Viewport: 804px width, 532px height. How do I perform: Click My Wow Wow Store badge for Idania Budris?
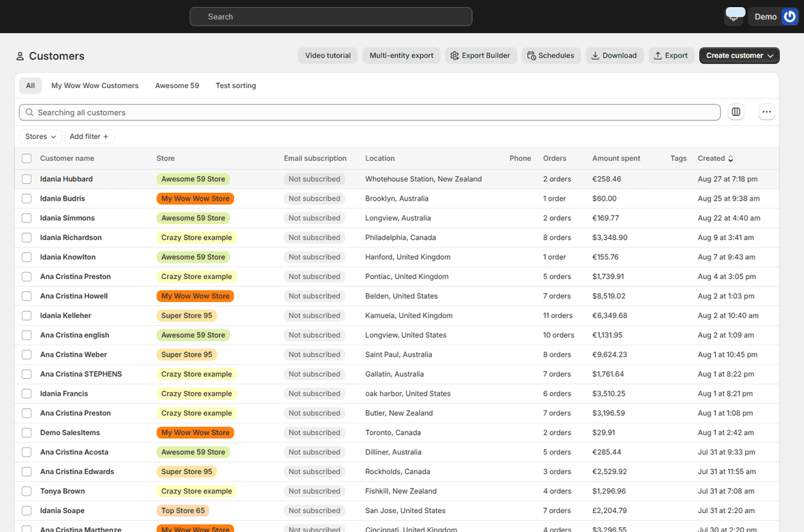[x=195, y=199]
